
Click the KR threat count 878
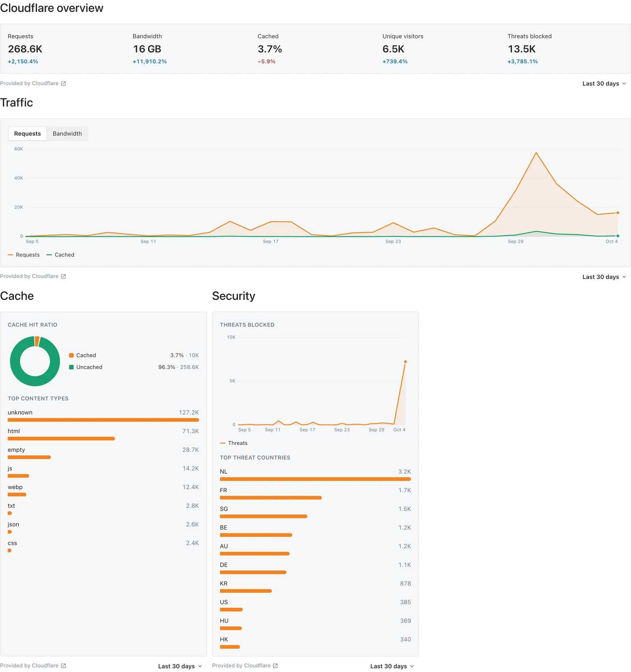click(405, 584)
